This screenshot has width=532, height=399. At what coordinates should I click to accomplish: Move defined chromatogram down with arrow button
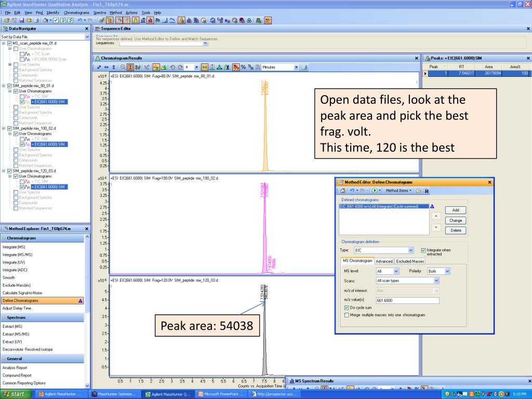click(436, 228)
